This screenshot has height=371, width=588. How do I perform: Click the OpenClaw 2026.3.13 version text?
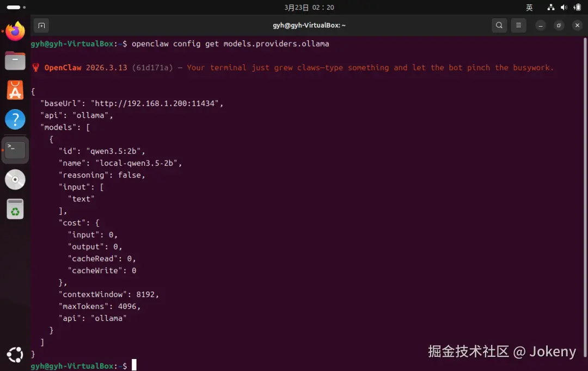tap(85, 68)
